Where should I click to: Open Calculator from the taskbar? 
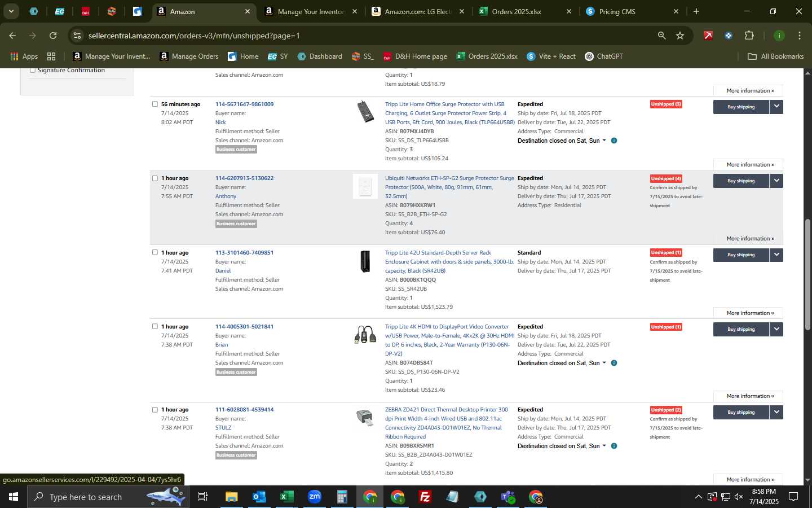tap(342, 497)
